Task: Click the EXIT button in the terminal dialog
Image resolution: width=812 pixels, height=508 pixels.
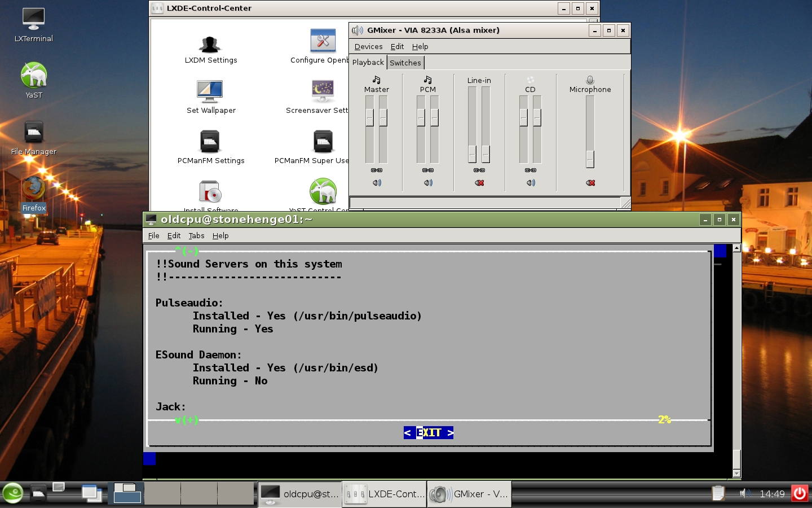Action: point(429,432)
